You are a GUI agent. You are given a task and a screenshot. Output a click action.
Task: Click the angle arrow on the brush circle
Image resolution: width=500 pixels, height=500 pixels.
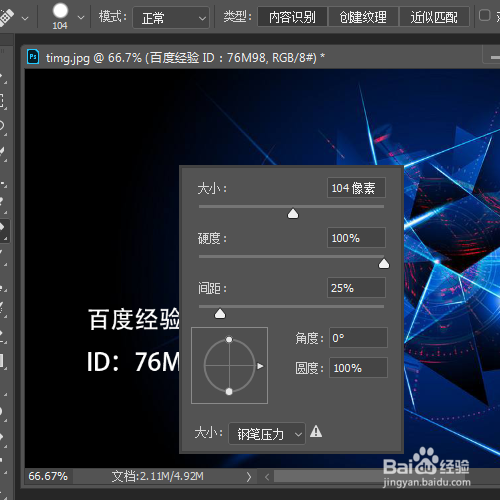pyautogui.click(x=260, y=366)
